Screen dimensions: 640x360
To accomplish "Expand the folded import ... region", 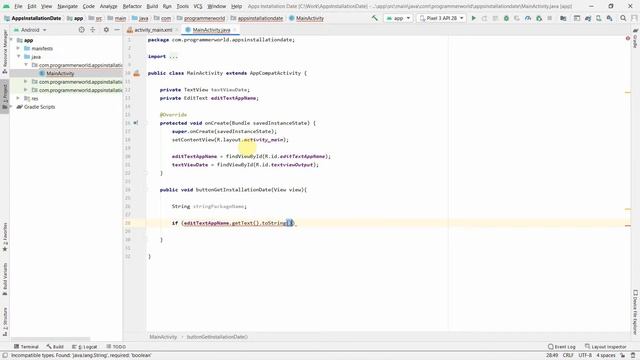I will pos(173,56).
